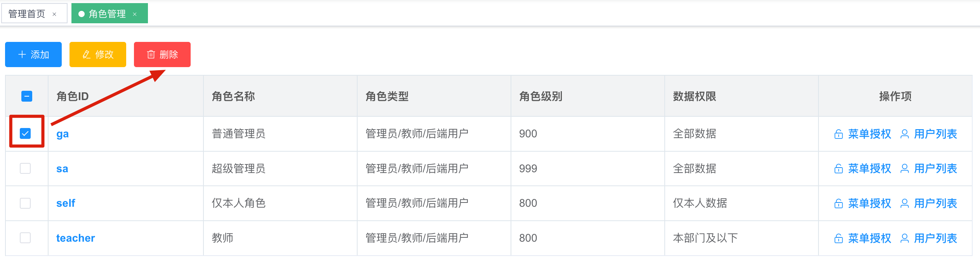Click the plus icon on the 添加 button
This screenshot has height=263, width=980.
tap(22, 55)
